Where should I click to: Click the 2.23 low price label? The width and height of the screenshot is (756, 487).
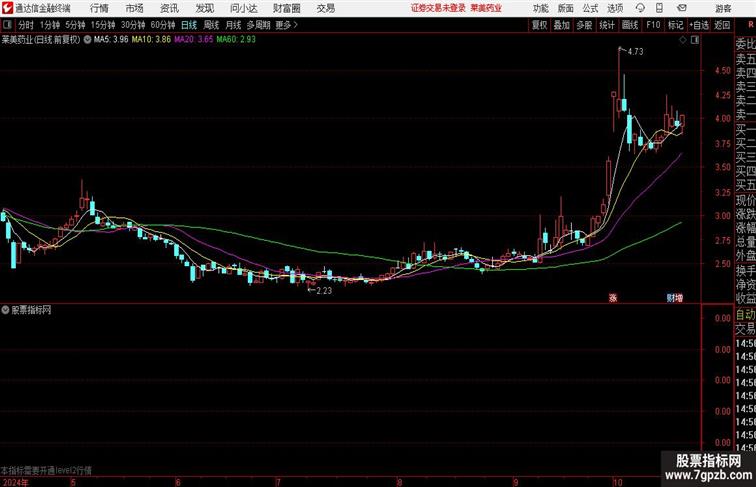pyautogui.click(x=324, y=291)
